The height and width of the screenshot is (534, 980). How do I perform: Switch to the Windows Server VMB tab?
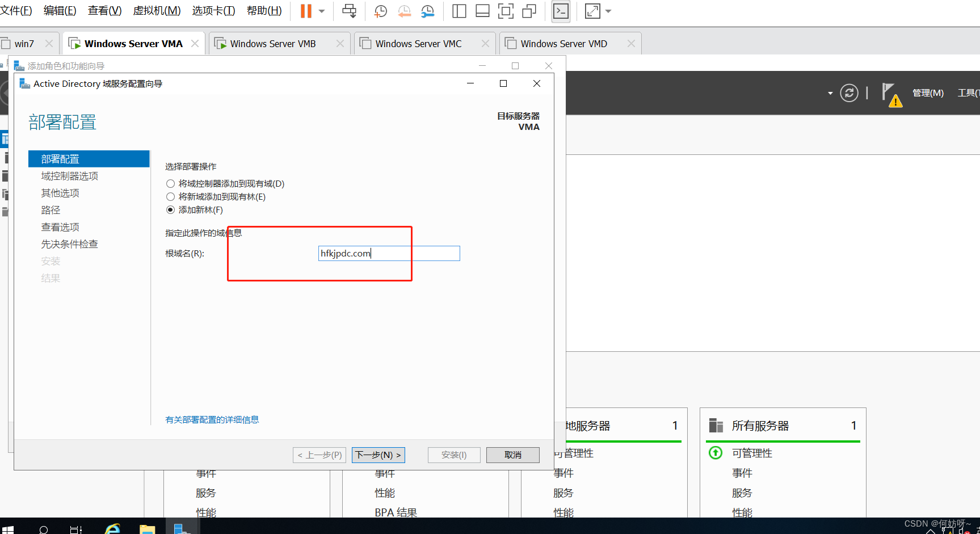[272, 44]
